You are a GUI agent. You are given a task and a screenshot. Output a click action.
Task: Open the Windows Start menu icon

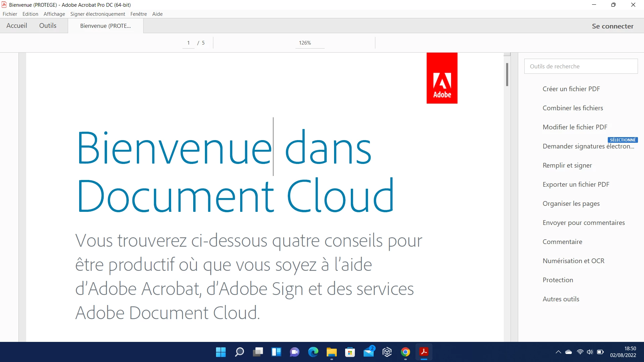[221, 352]
